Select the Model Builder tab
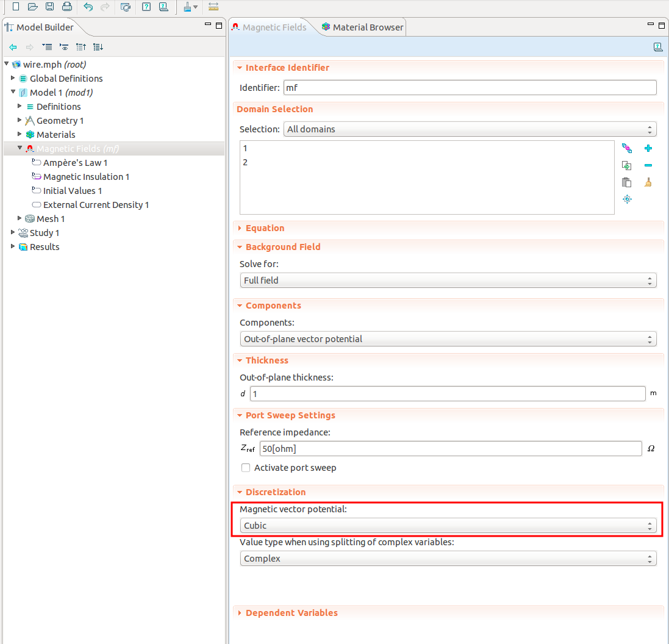 [45, 27]
